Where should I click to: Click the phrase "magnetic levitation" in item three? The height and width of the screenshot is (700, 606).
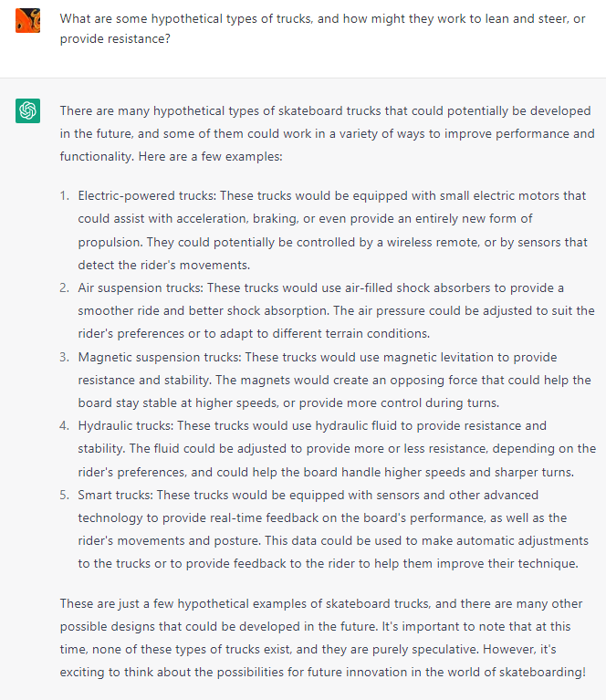[x=439, y=357]
